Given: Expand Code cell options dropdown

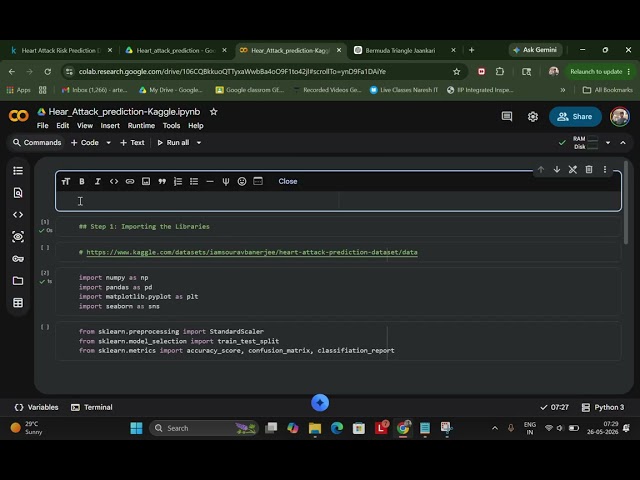Looking at the screenshot, I should point(109,143).
